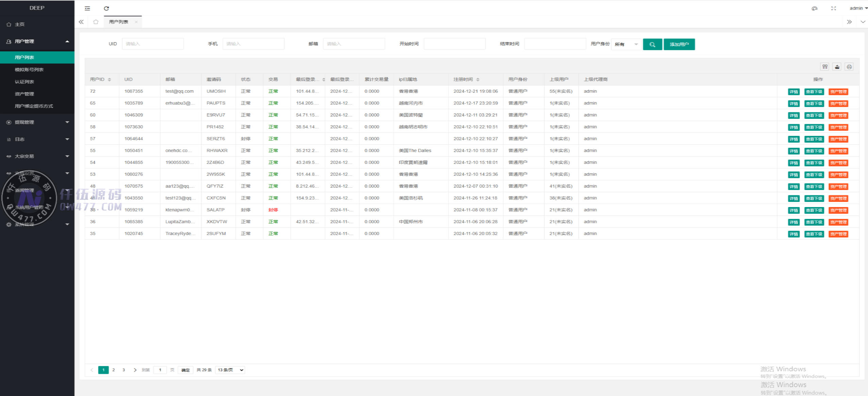Click the 添加用户 button

click(x=679, y=44)
